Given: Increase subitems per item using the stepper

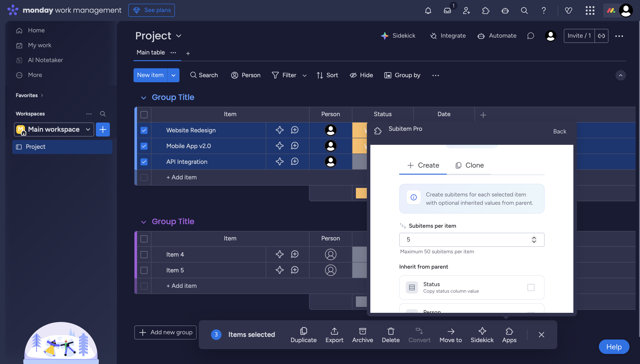Looking at the screenshot, I should click(534, 238).
